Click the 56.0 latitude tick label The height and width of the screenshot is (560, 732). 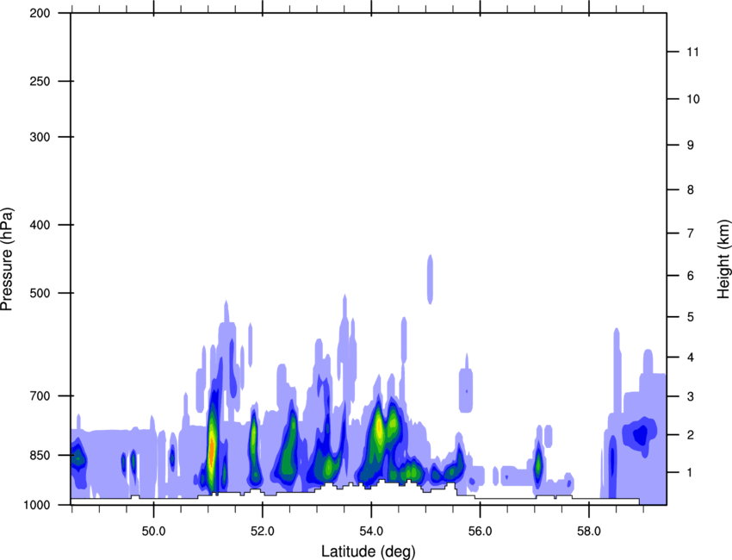click(481, 532)
